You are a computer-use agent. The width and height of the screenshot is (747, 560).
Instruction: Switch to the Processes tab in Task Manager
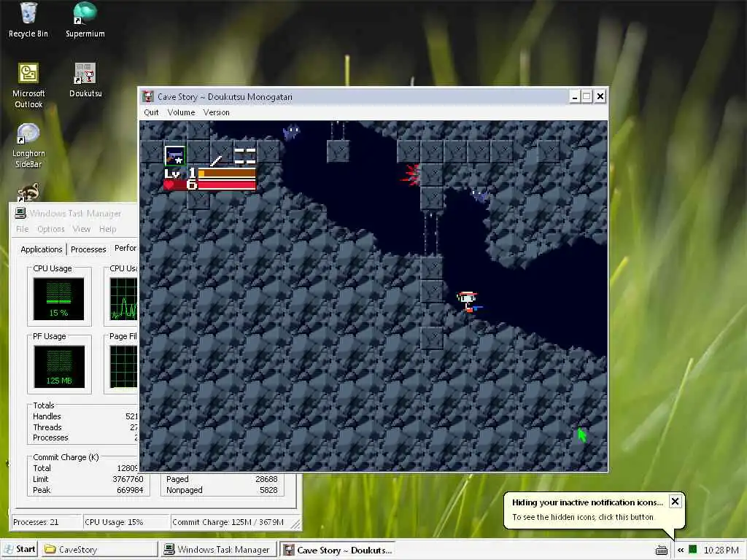pos(88,249)
